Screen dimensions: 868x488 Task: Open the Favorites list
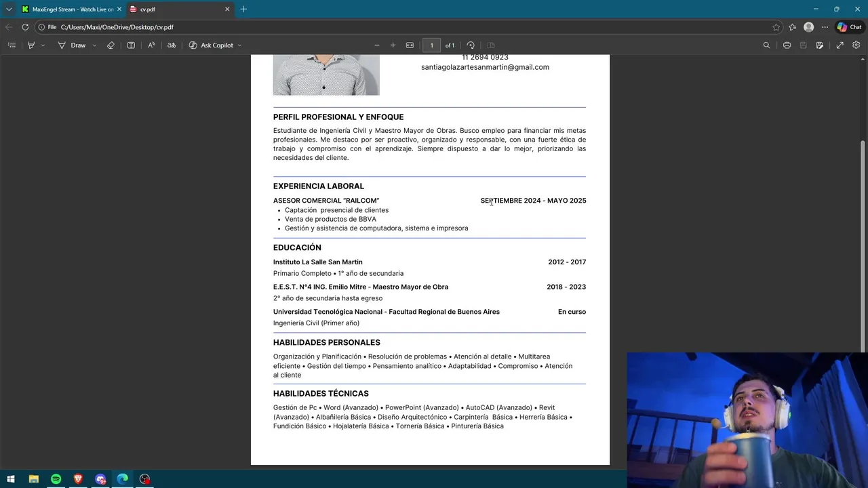pyautogui.click(x=792, y=27)
